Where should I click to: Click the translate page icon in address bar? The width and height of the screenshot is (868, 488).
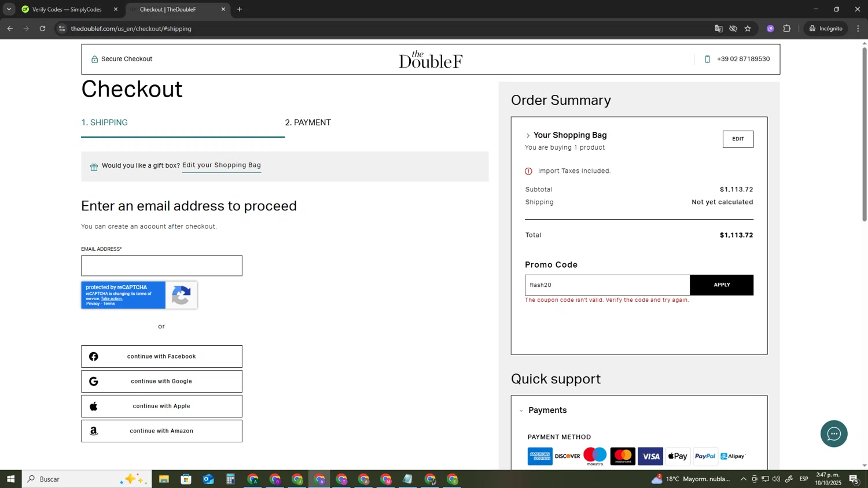(719, 28)
